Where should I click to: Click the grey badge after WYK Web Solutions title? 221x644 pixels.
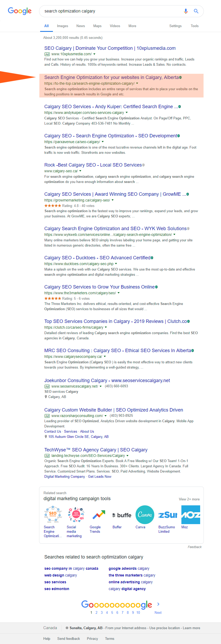pyautogui.click(x=188, y=229)
